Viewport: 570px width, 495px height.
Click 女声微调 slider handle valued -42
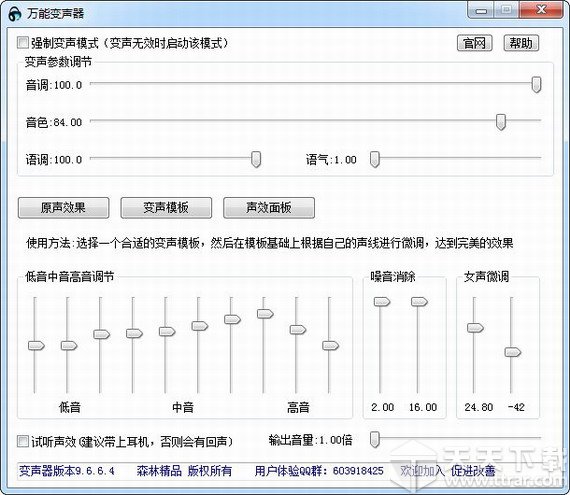click(x=513, y=352)
